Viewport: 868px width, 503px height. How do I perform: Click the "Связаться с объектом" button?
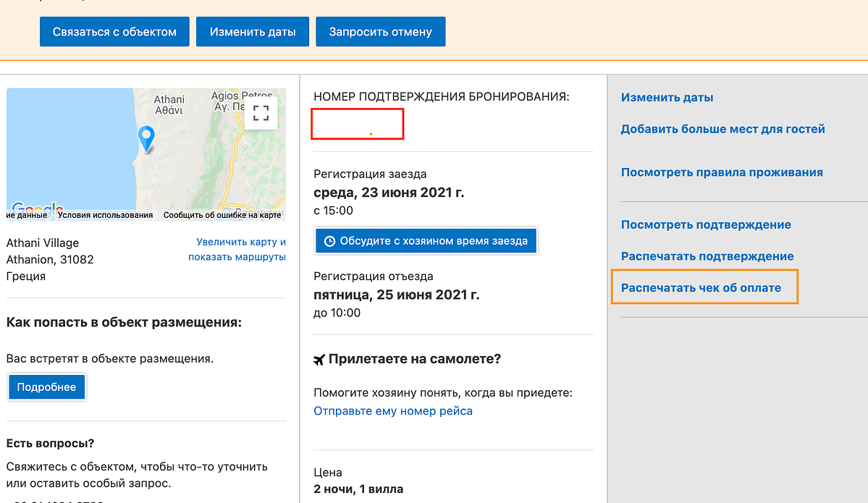pos(114,31)
